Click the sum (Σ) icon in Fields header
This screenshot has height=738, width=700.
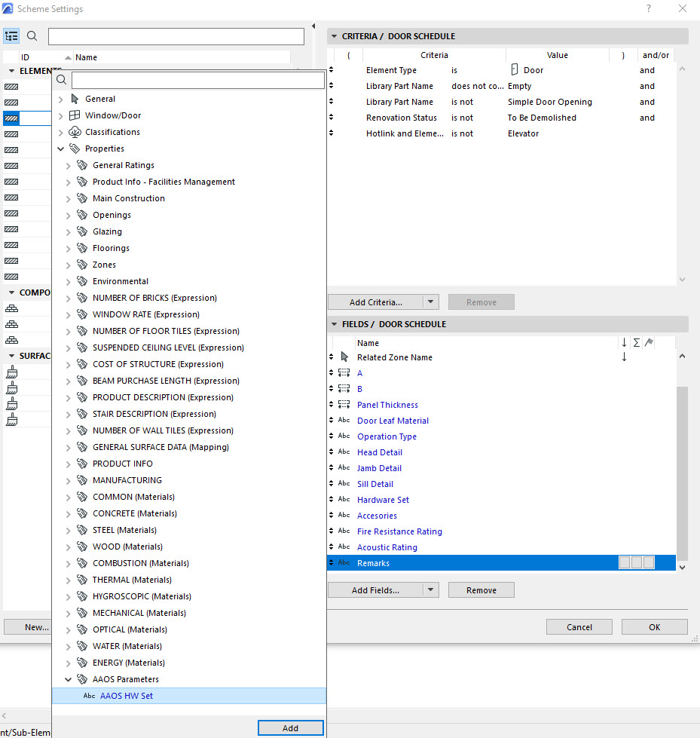pyautogui.click(x=636, y=341)
